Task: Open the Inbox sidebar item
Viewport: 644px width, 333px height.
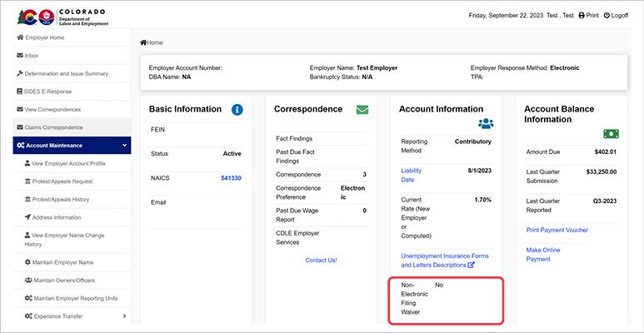Action: pos(32,56)
